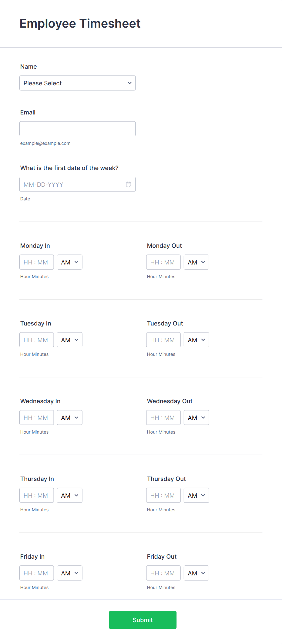Open the Name Please Select dropdown
This screenshot has width=282, height=644.
pos(77,83)
